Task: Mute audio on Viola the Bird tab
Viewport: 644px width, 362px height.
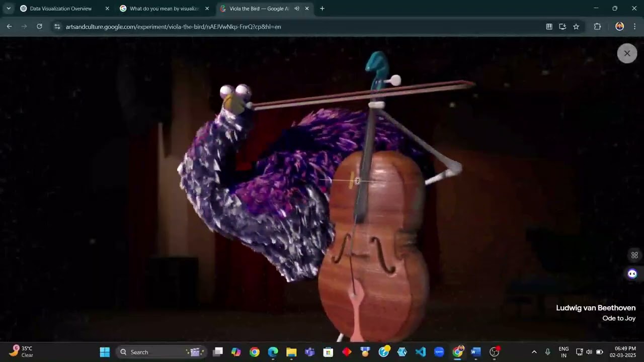Action: [296, 9]
